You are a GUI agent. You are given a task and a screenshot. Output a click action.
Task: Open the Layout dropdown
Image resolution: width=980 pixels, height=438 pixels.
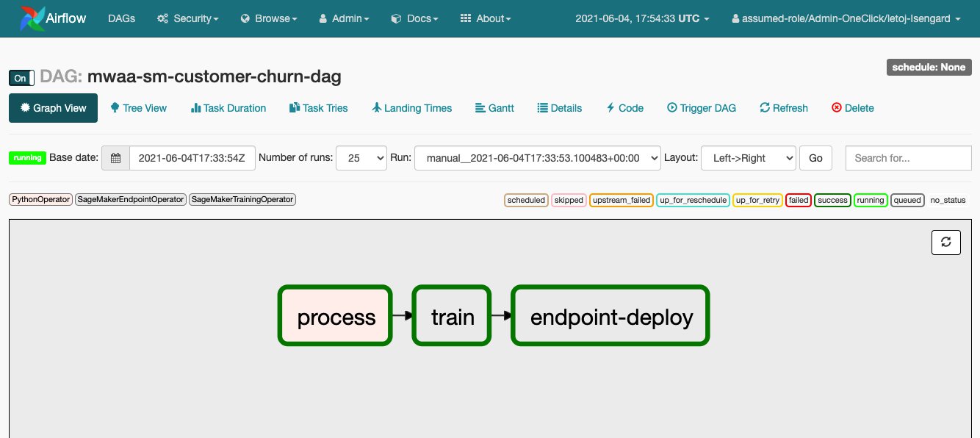pyautogui.click(x=749, y=158)
